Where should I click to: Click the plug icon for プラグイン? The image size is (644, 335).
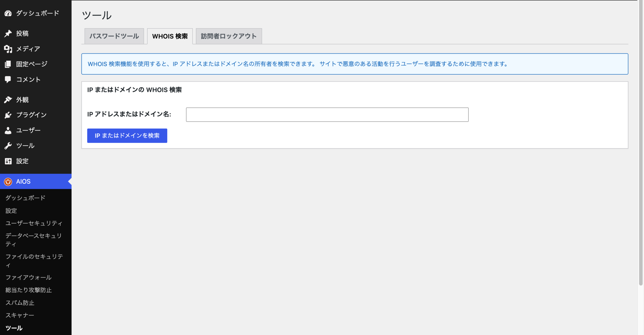(x=8, y=115)
